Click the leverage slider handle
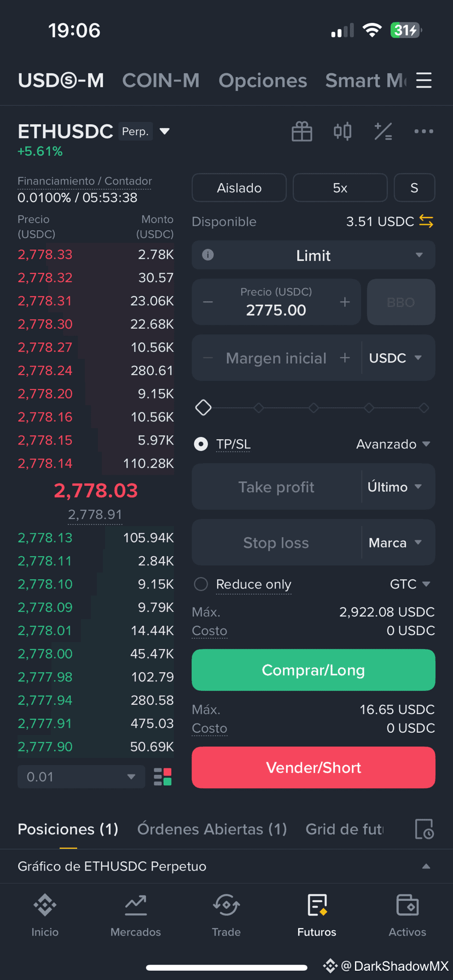Viewport: 453px width, 980px height. (204, 407)
